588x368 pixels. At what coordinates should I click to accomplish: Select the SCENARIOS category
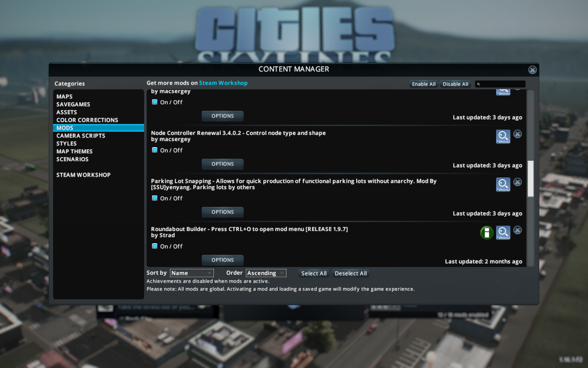click(x=98, y=159)
